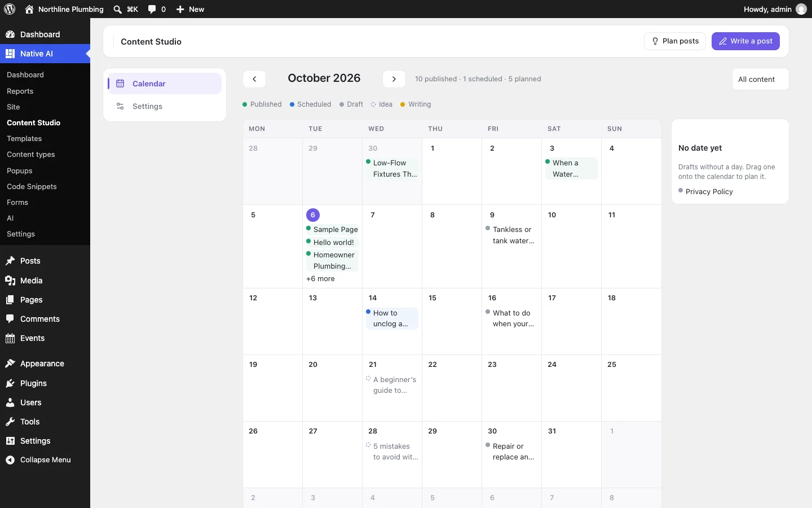Screen dimensions: 812x508
Task: Open Reports under Native AI
Action: tap(20, 91)
